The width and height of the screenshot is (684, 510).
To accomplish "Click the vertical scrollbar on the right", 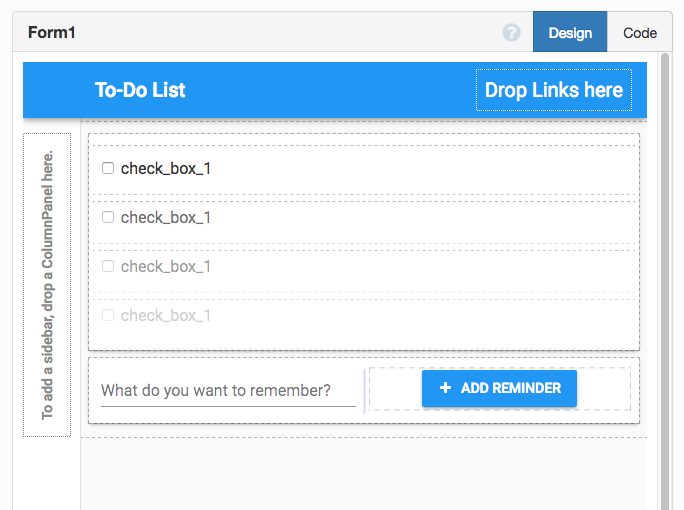I will (665, 280).
